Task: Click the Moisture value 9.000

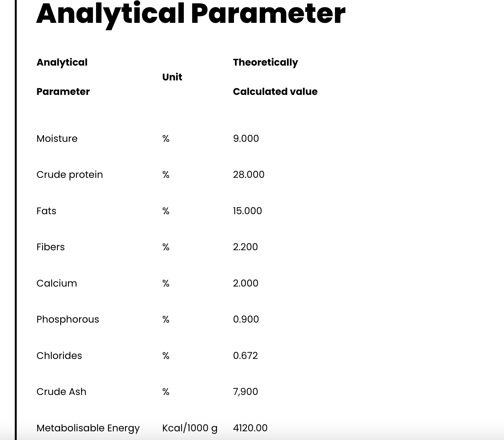Action: click(246, 139)
